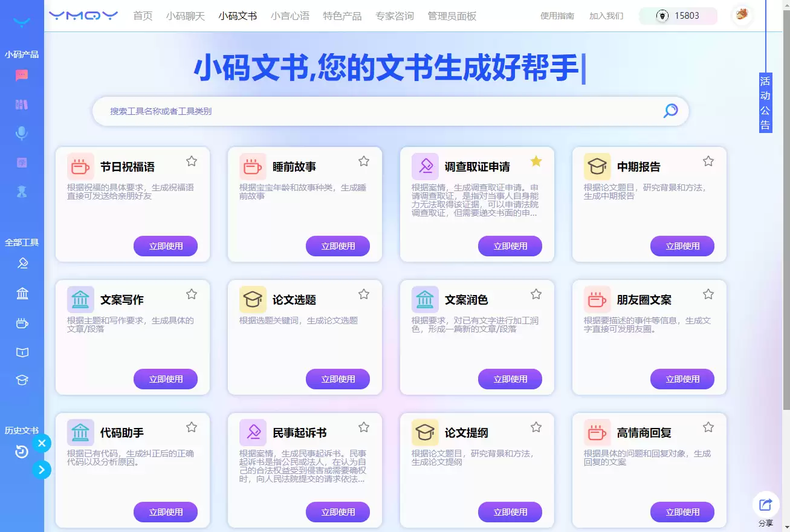Image resolution: width=790 pixels, height=532 pixels.
Task: Click the user avatar in header
Action: 742,16
